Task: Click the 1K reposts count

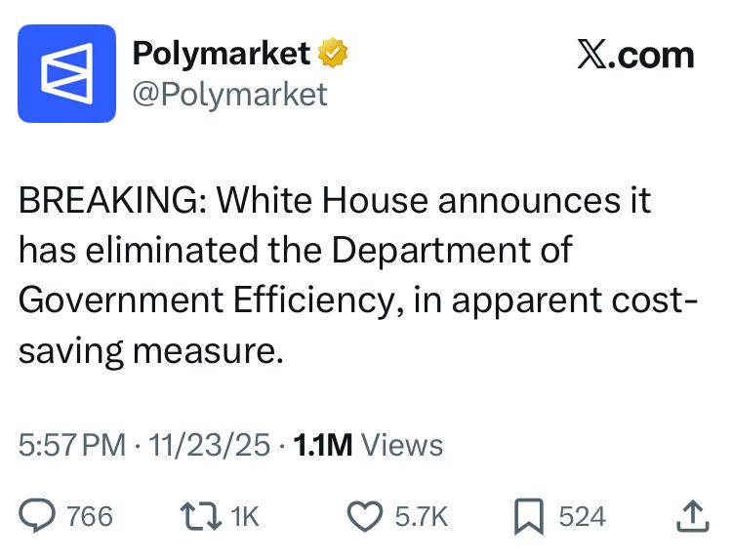Action: coord(245,516)
